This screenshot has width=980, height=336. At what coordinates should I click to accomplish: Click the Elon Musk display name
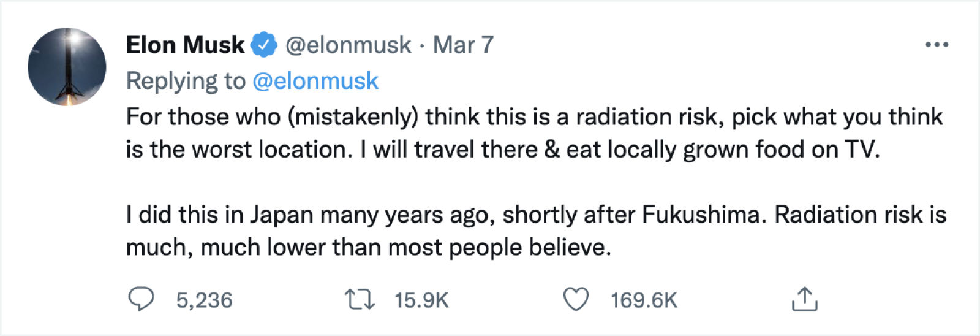click(x=185, y=45)
